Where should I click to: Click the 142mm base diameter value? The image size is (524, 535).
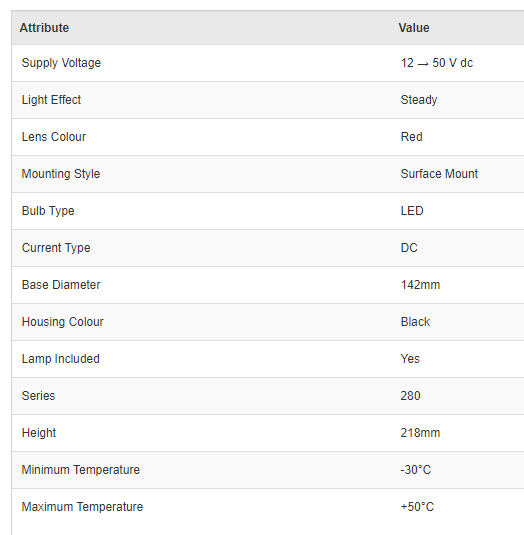point(420,285)
